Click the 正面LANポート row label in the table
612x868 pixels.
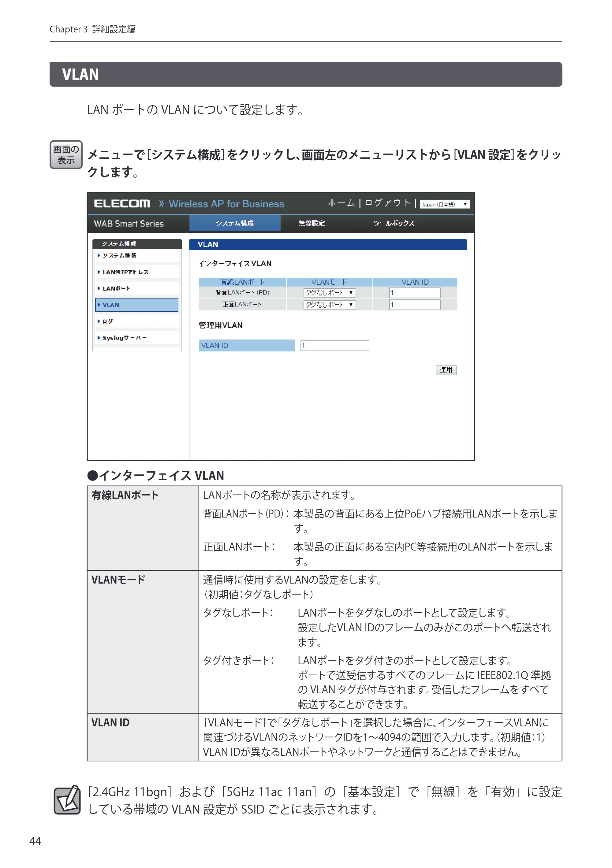pos(242,305)
